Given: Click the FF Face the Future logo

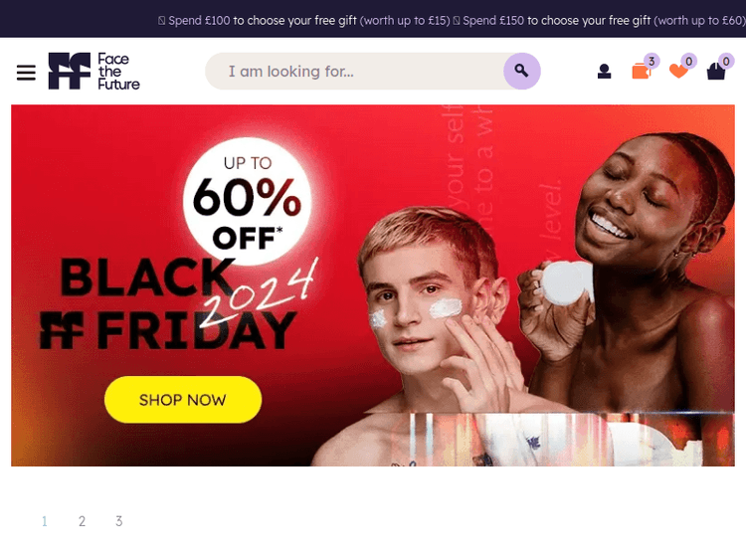Looking at the screenshot, I should click(93, 71).
